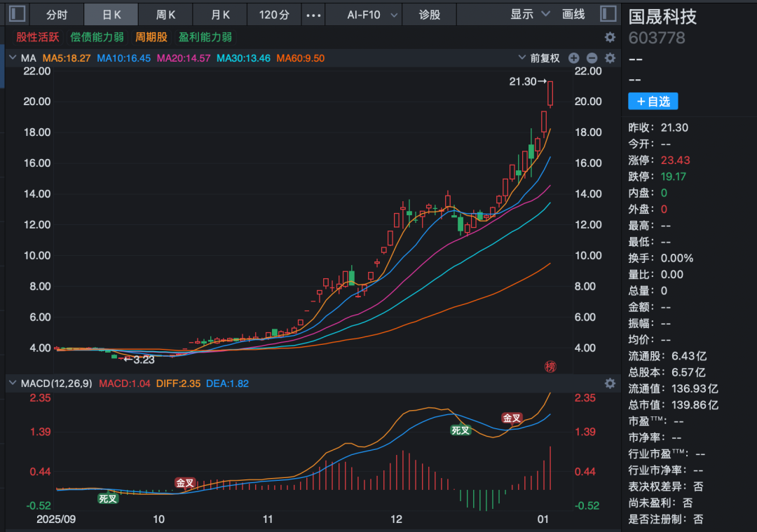This screenshot has height=532, width=757.
Task: Click the 死叉 marker in December
Action: tap(460, 430)
